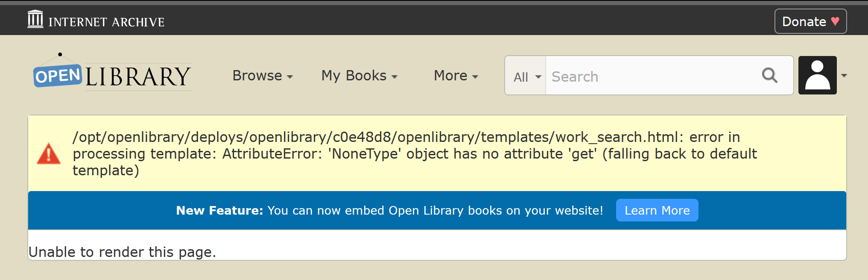Select the magnifying glass search icon

click(769, 75)
